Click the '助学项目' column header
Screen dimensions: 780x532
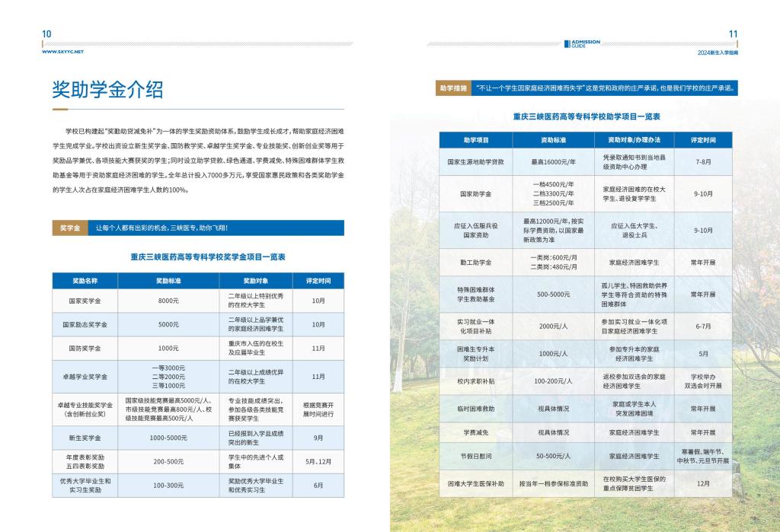[476, 140]
